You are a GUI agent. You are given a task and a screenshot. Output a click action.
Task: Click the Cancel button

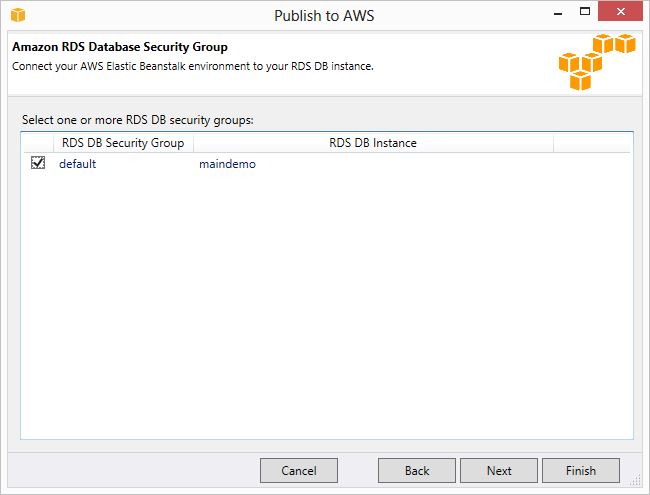(298, 471)
